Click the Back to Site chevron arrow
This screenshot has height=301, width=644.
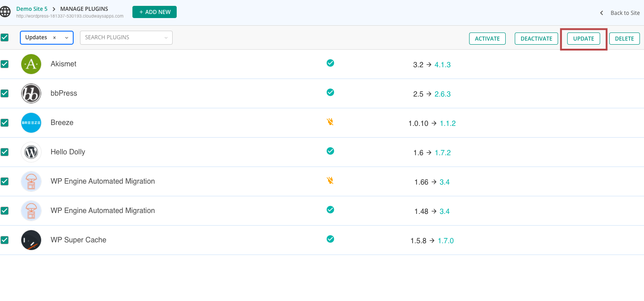(x=602, y=13)
